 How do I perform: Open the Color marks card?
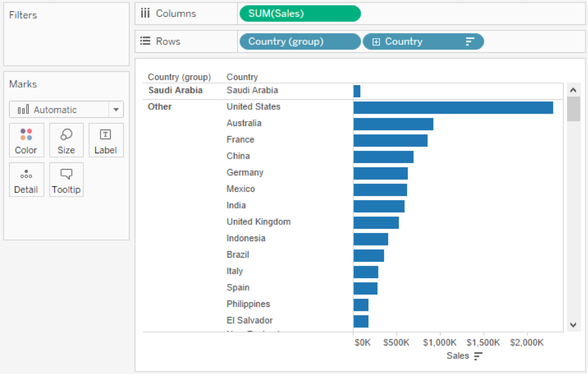click(x=26, y=140)
